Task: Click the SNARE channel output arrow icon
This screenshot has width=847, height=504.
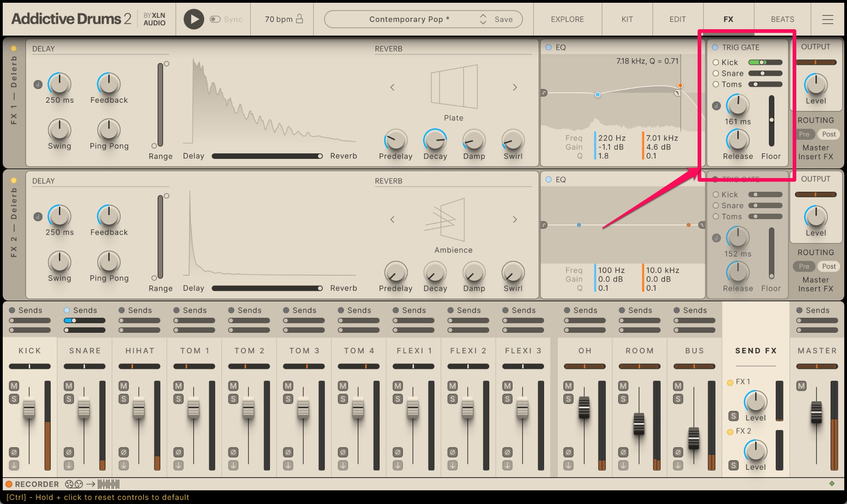Action: [69, 465]
